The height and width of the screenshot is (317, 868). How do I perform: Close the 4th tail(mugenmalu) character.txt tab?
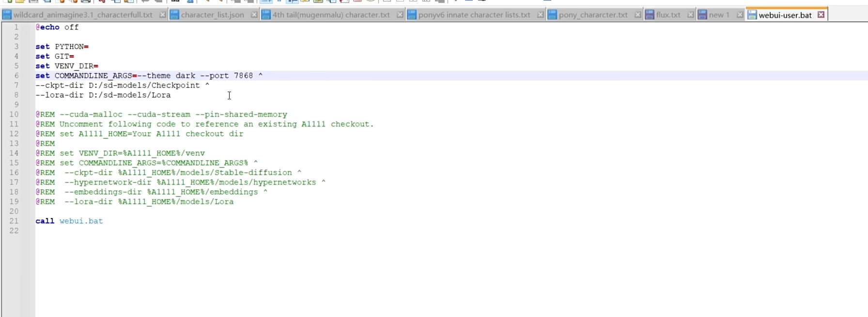tap(400, 15)
